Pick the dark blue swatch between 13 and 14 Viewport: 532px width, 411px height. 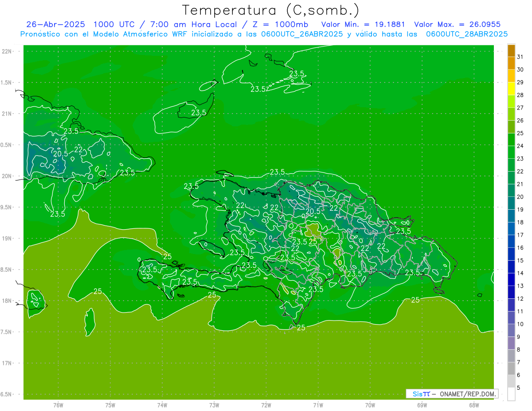pyautogui.click(x=511, y=280)
